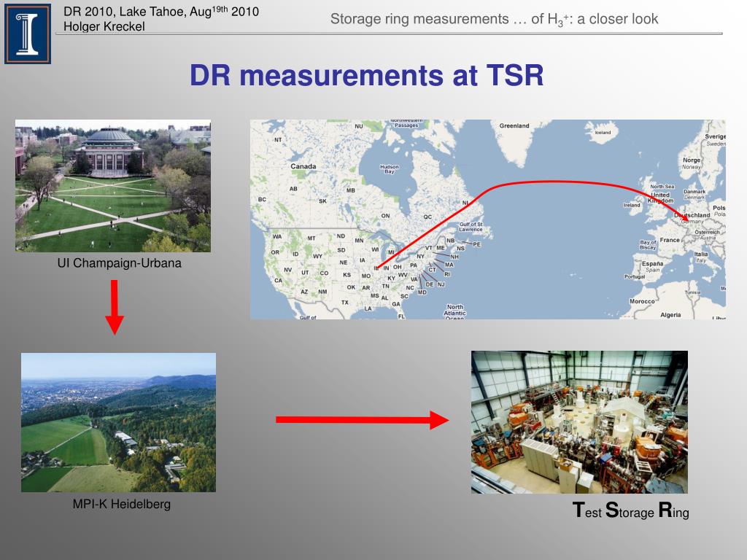This screenshot has width=747, height=560.
Task: Click the caption 'MPI-K Heidelberg'
Action: [122, 504]
